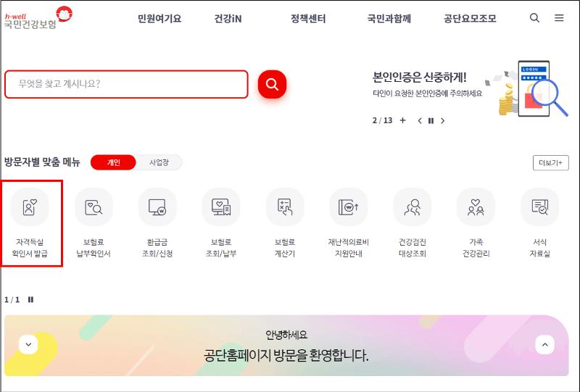Open the 국민과함께 menu
Image resolution: width=580 pixels, height=392 pixels.
(389, 19)
